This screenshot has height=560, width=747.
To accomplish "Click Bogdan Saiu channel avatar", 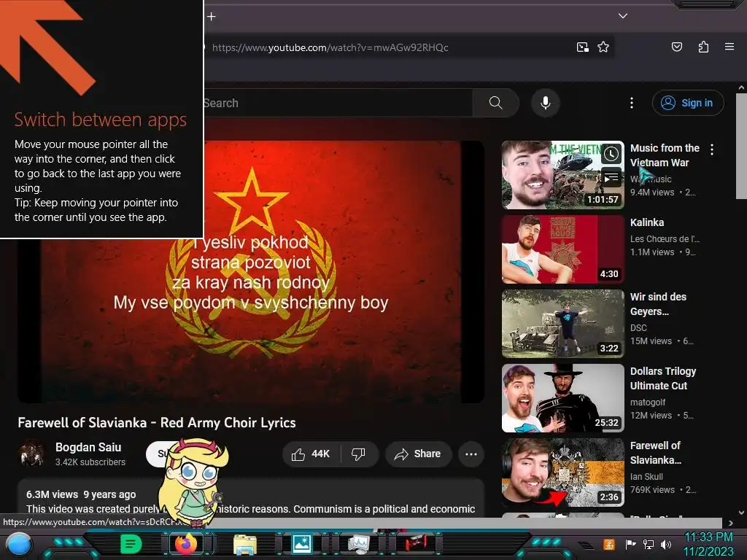I will (x=31, y=453).
